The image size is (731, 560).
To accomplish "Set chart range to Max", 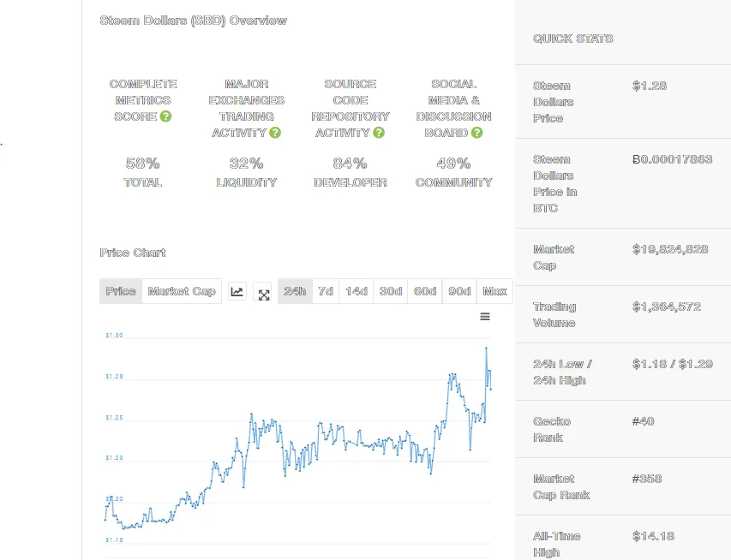I will pos(495,291).
